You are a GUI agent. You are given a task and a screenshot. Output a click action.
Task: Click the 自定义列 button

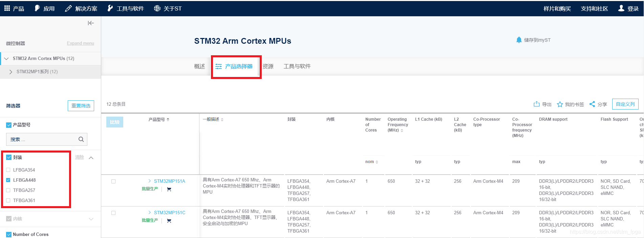coord(625,104)
